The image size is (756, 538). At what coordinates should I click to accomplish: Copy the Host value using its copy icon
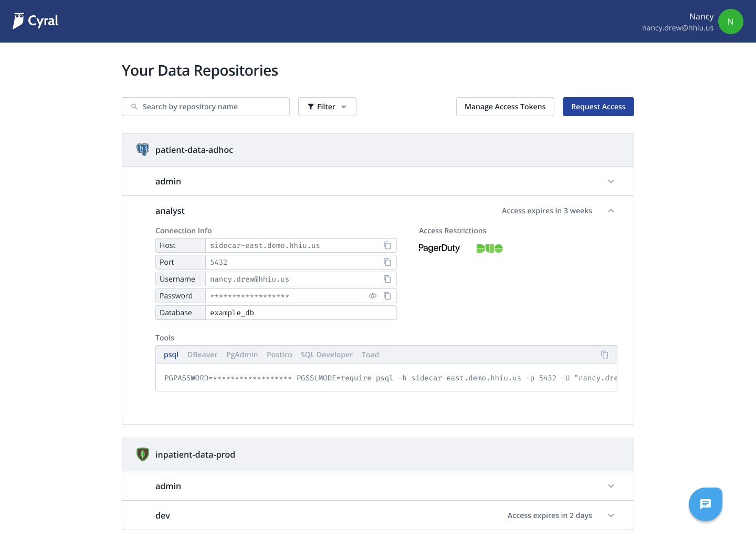387,245
